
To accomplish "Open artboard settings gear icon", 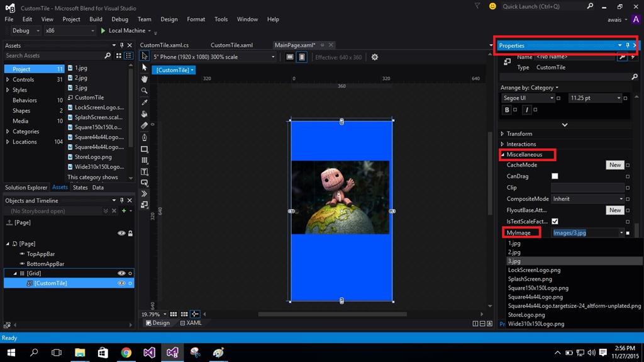I will pyautogui.click(x=375, y=57).
